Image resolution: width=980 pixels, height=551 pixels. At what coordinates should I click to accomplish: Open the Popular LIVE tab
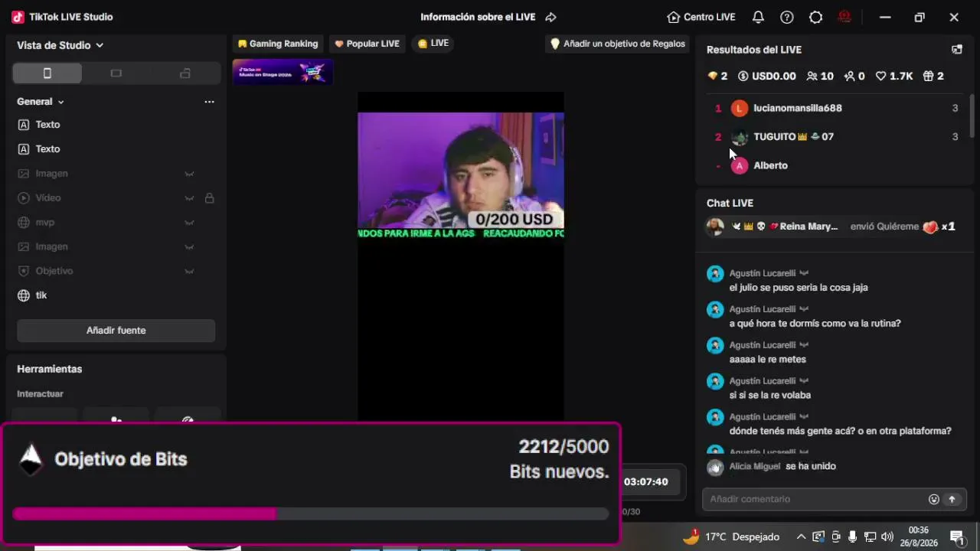pos(367,44)
